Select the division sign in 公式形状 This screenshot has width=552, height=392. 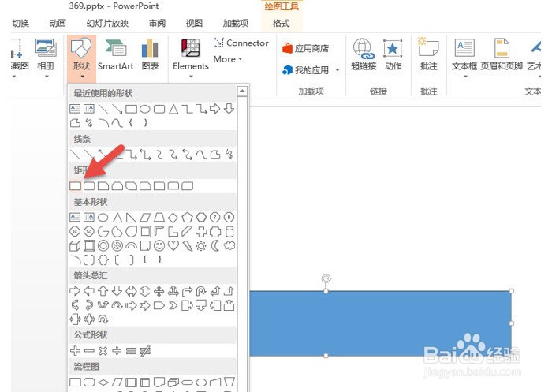[x=117, y=350]
